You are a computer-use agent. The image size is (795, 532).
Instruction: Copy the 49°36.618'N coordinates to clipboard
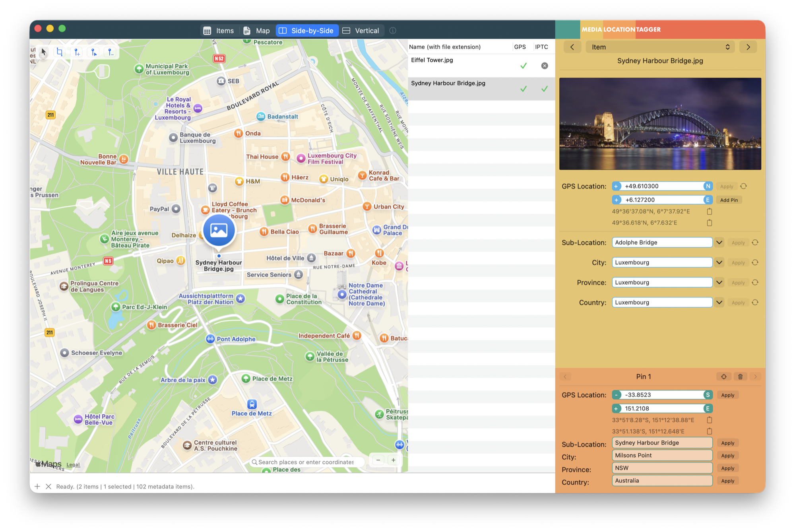[710, 223]
